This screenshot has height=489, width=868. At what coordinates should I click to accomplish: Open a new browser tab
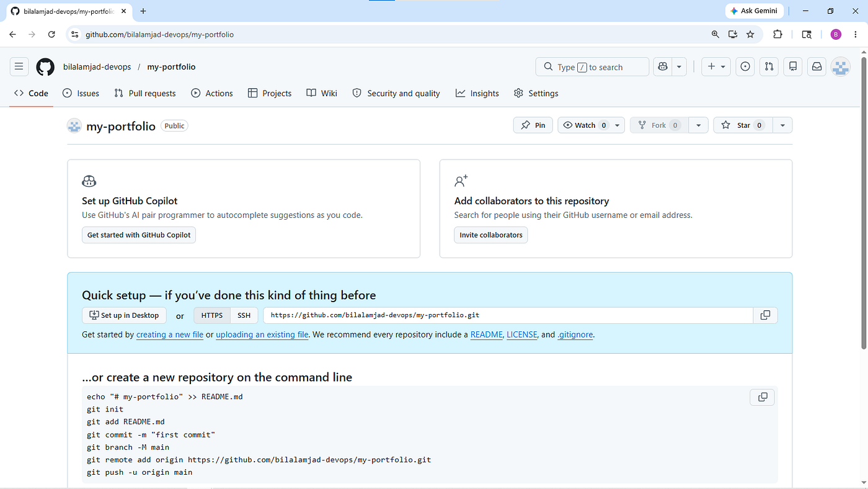(x=143, y=11)
